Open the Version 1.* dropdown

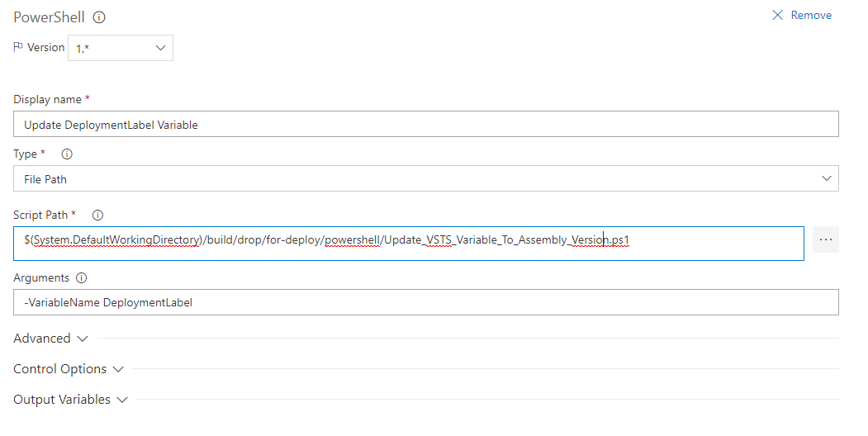tap(121, 48)
